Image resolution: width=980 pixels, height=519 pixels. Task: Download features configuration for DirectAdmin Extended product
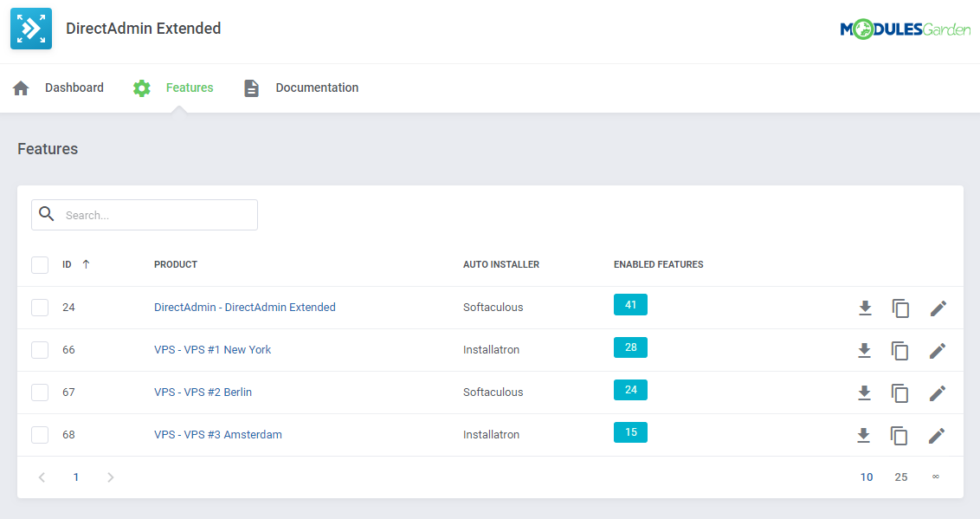click(x=864, y=308)
